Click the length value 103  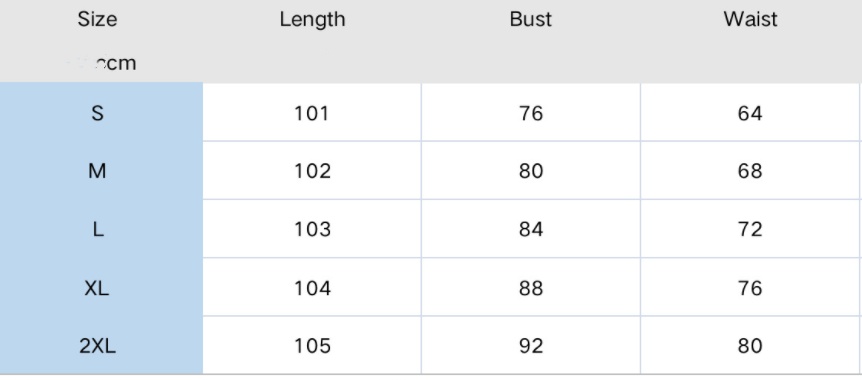click(312, 229)
